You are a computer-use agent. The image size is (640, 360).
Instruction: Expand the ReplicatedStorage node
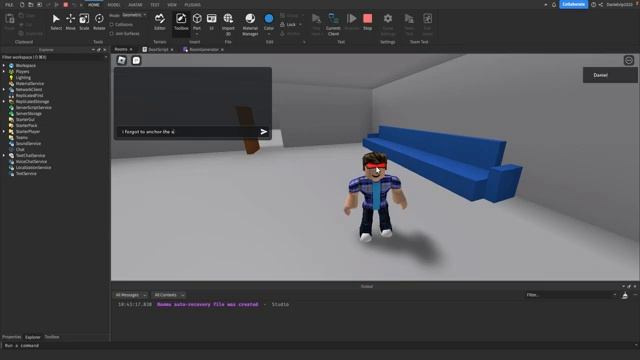4,101
